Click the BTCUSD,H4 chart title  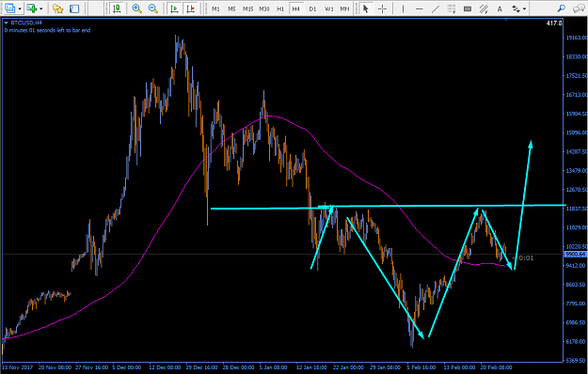tap(26, 23)
